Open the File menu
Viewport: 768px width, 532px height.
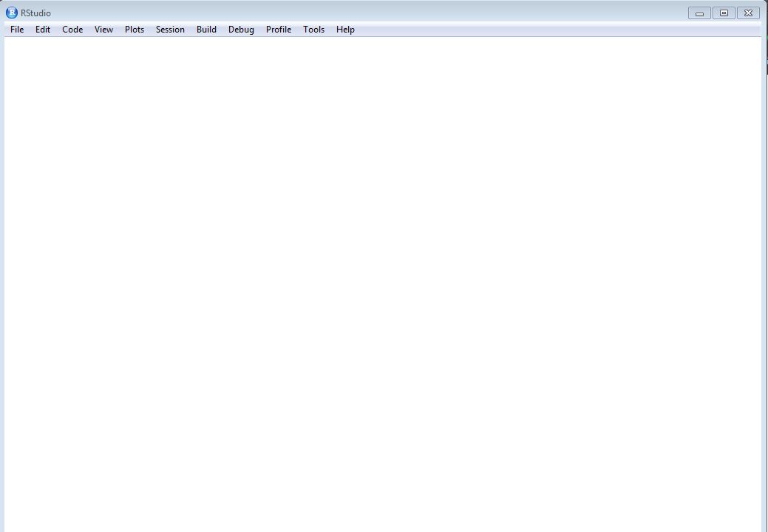coord(16,30)
